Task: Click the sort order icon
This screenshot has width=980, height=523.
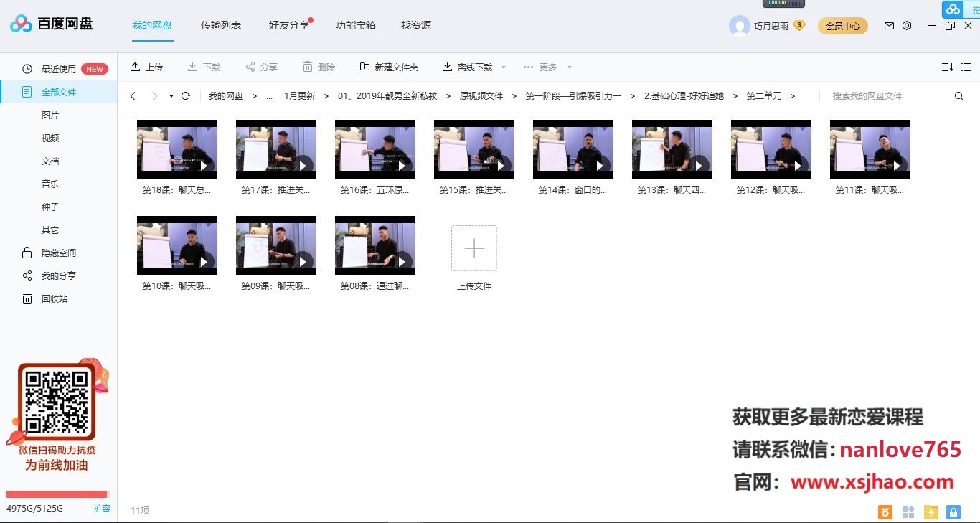Action: tap(947, 67)
